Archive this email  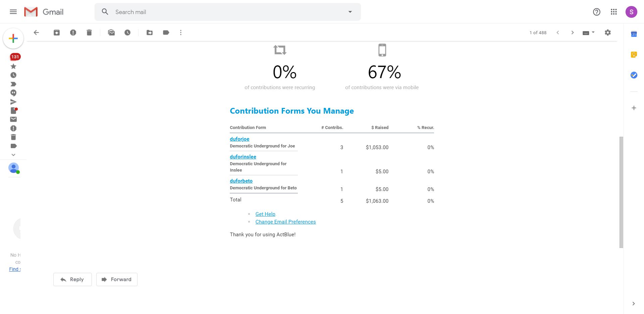coord(57,33)
